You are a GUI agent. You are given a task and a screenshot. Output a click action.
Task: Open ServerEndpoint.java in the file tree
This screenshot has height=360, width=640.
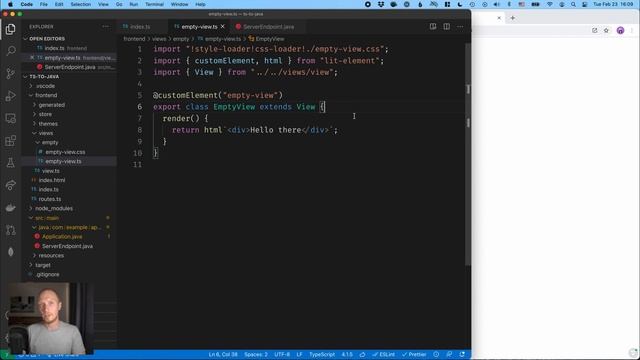67,246
